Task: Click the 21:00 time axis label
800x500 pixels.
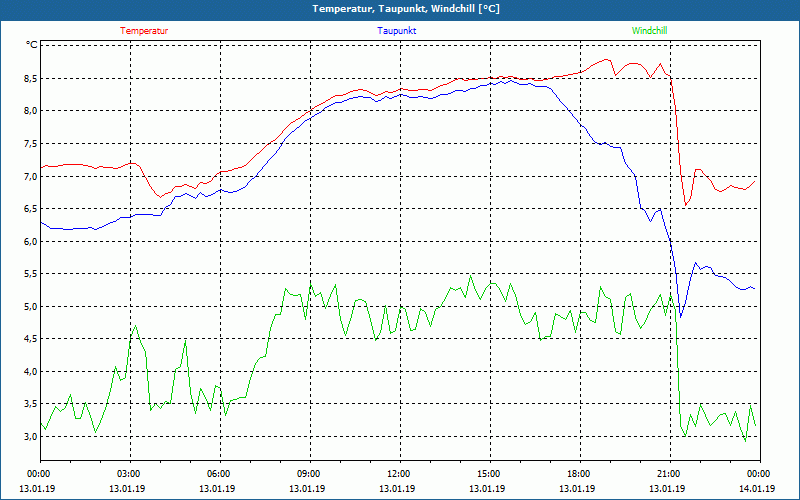Action: pyautogui.click(x=670, y=474)
